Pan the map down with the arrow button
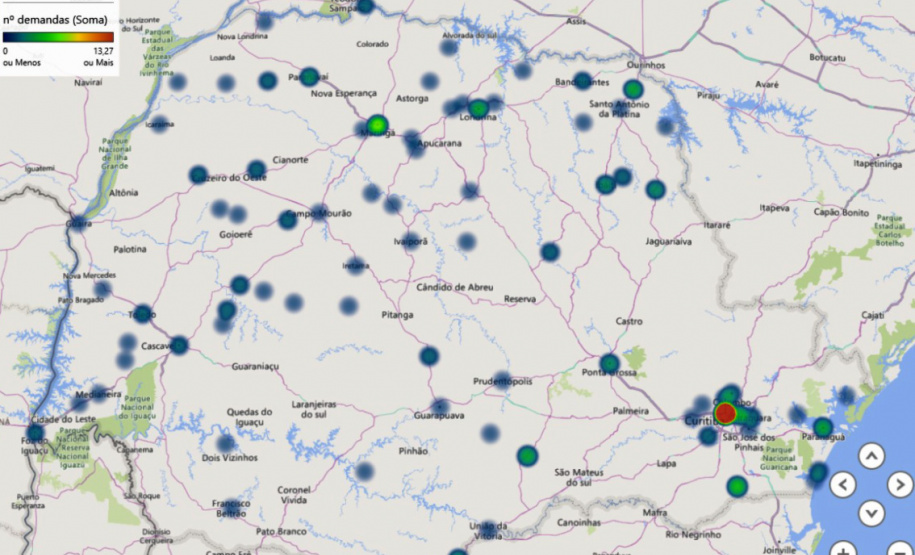 point(872,513)
